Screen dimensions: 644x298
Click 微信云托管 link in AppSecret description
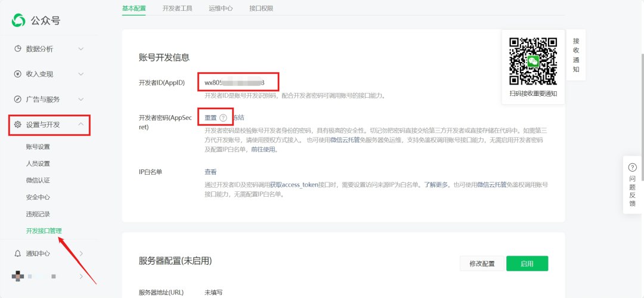345,141
